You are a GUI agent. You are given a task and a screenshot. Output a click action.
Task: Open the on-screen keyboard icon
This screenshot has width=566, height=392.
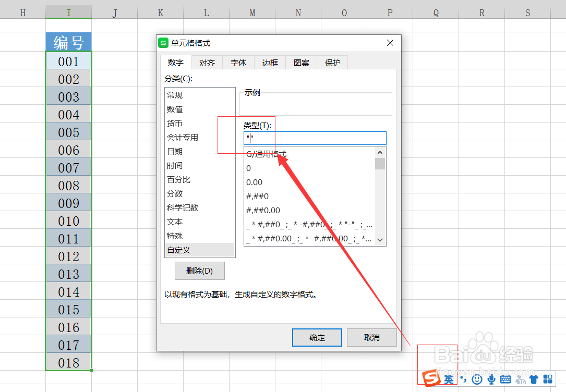(506, 379)
